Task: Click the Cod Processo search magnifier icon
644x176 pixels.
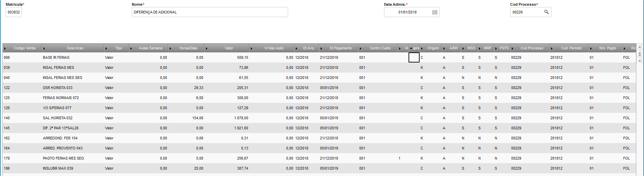Action: [x=546, y=12]
